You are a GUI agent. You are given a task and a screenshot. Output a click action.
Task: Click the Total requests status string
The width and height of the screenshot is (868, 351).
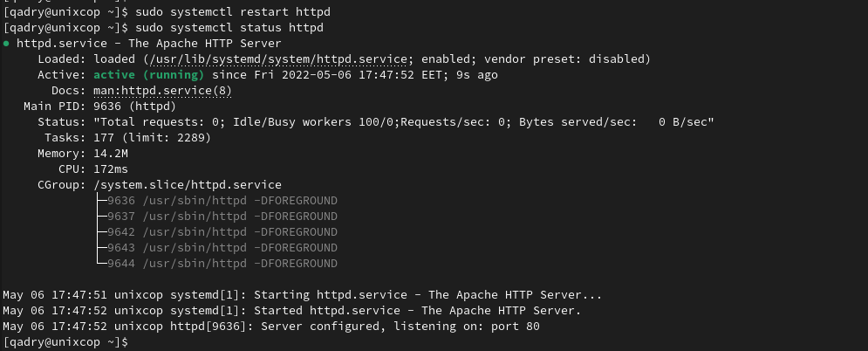click(x=404, y=121)
